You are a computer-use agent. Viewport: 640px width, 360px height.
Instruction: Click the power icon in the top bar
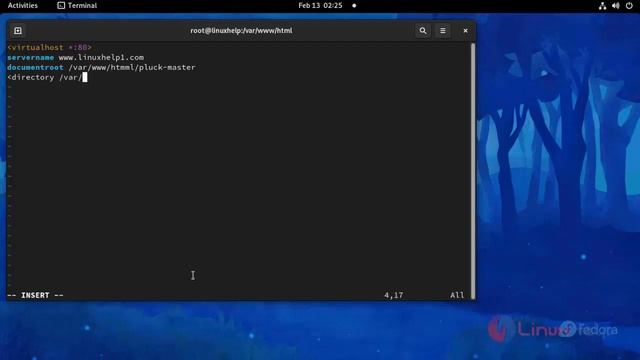coord(629,6)
